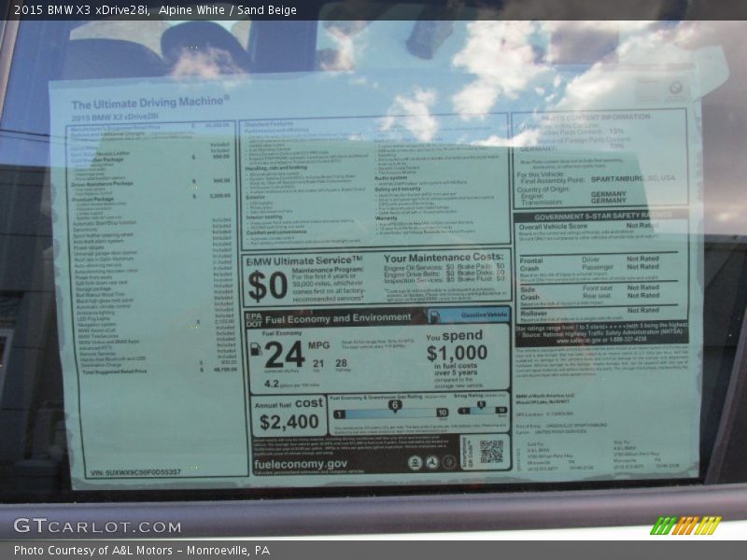Click the Smog Rating scale bar
The image size is (747, 560).
[483, 410]
